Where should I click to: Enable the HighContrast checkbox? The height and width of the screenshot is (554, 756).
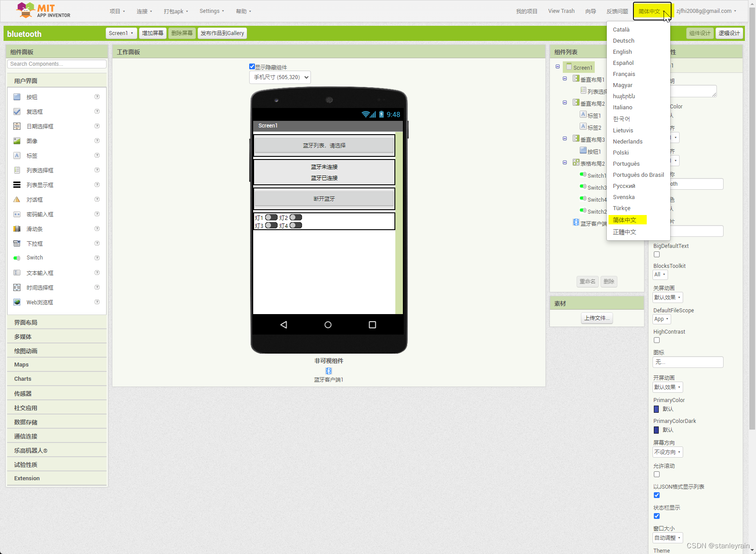click(x=657, y=340)
